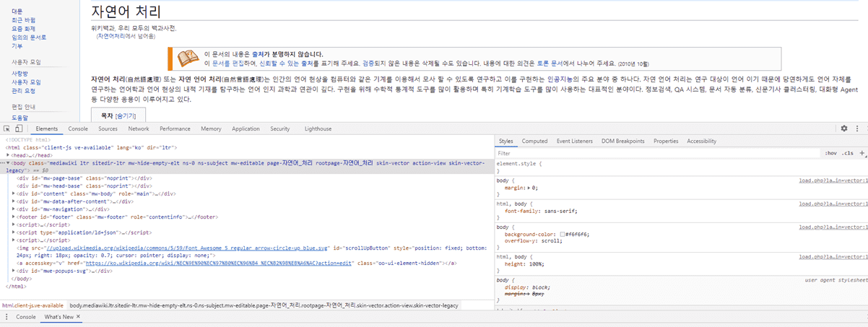
Task: Open the Memory tab
Action: (212, 128)
